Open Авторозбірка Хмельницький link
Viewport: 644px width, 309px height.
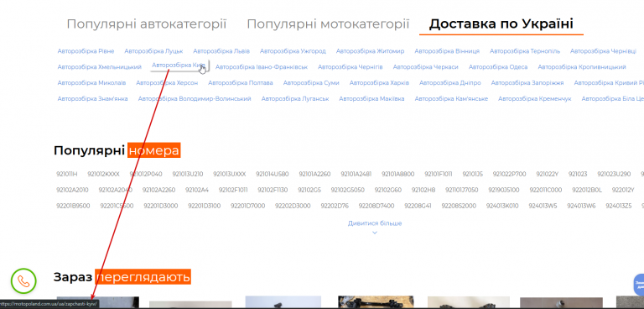[100, 66]
